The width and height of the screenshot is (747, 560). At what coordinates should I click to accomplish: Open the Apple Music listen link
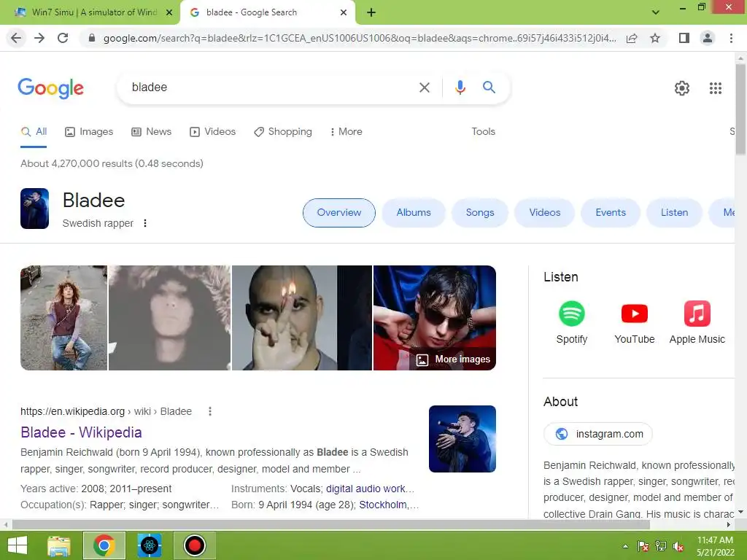tap(697, 322)
